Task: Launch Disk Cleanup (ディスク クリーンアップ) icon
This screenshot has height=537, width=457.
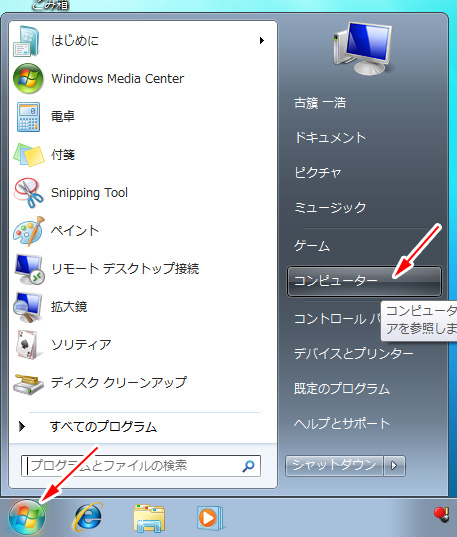Action: point(28,383)
